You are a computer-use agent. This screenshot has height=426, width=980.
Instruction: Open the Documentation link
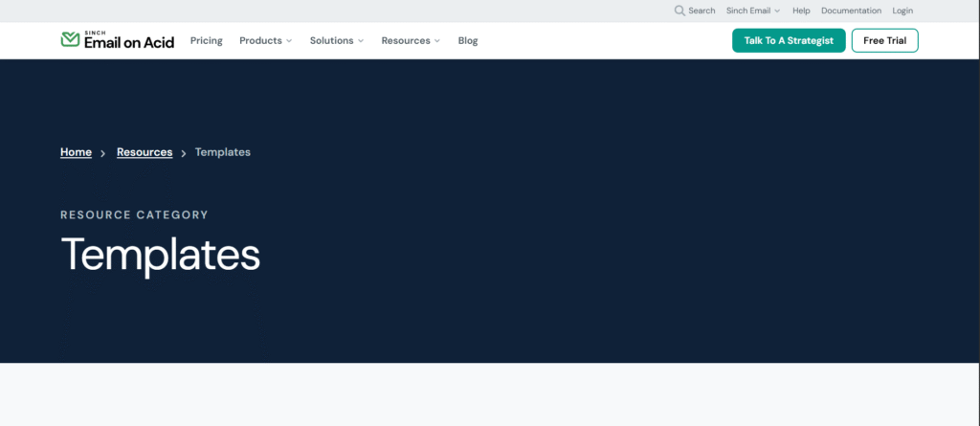851,11
